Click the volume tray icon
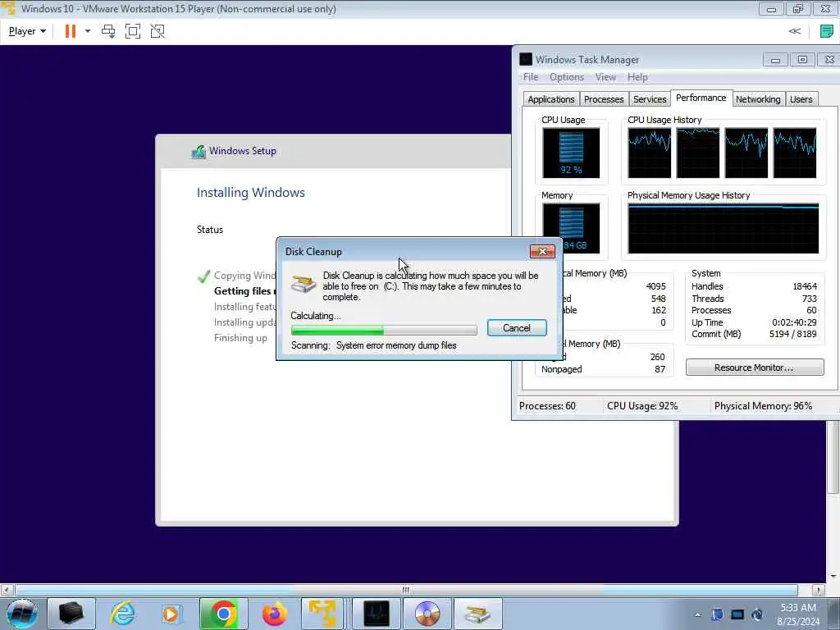 (x=757, y=614)
